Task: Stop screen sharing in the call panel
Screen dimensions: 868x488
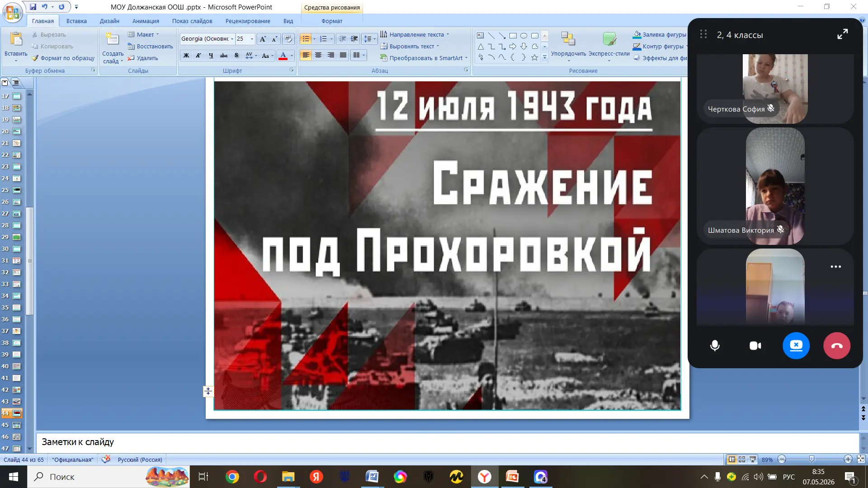Action: click(x=796, y=346)
